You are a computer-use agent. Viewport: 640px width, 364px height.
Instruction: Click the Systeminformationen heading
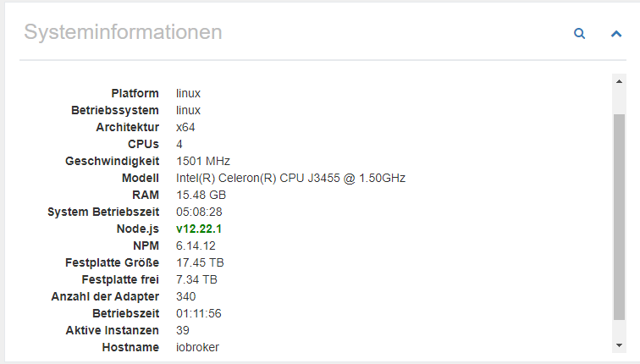click(x=123, y=32)
